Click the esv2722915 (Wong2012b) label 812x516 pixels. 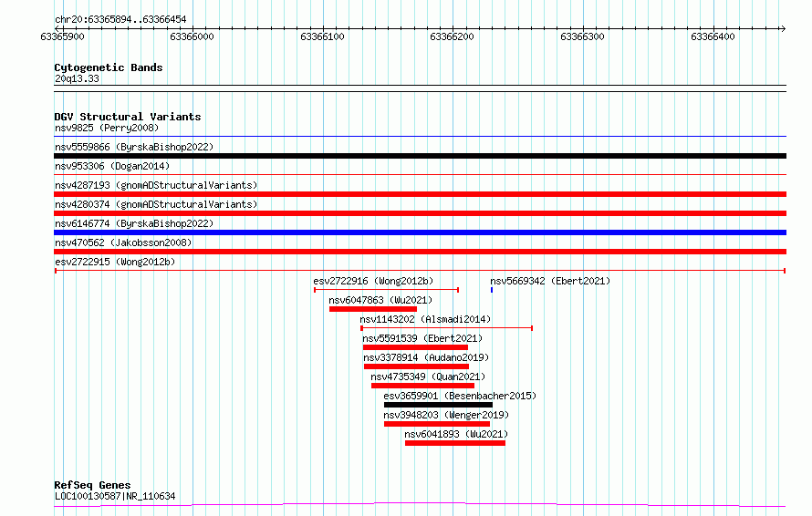pos(115,263)
